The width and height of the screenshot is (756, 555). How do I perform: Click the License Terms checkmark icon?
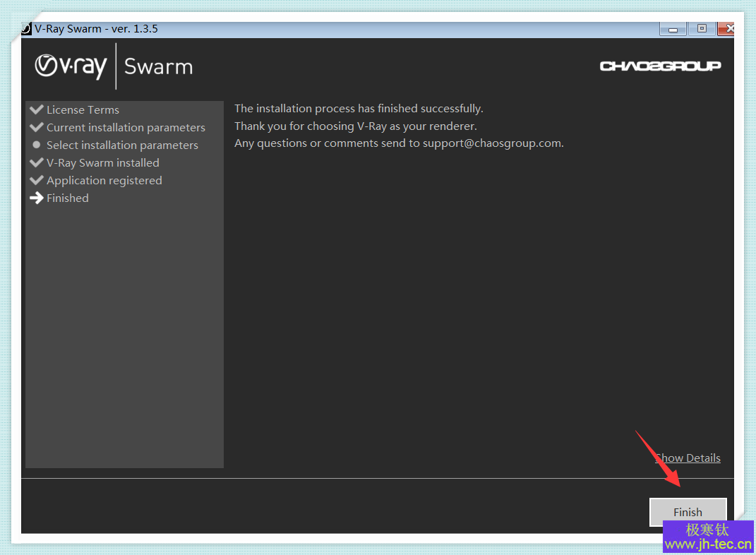coord(37,109)
